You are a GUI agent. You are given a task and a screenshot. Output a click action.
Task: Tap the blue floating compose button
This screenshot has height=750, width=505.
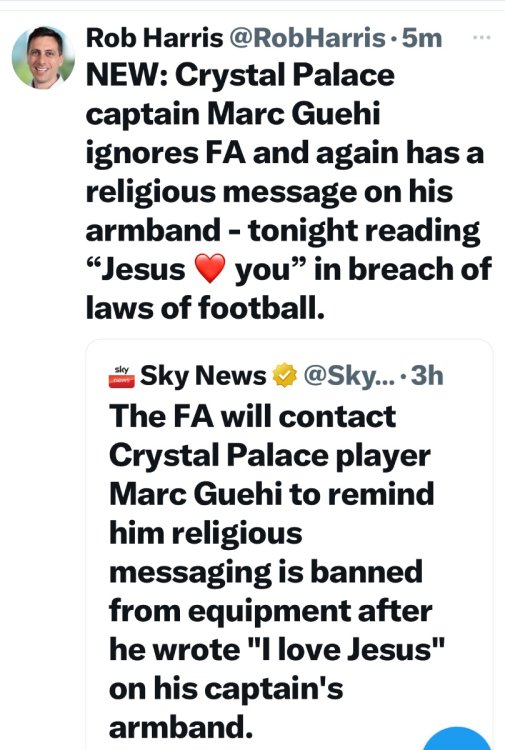coord(456,739)
